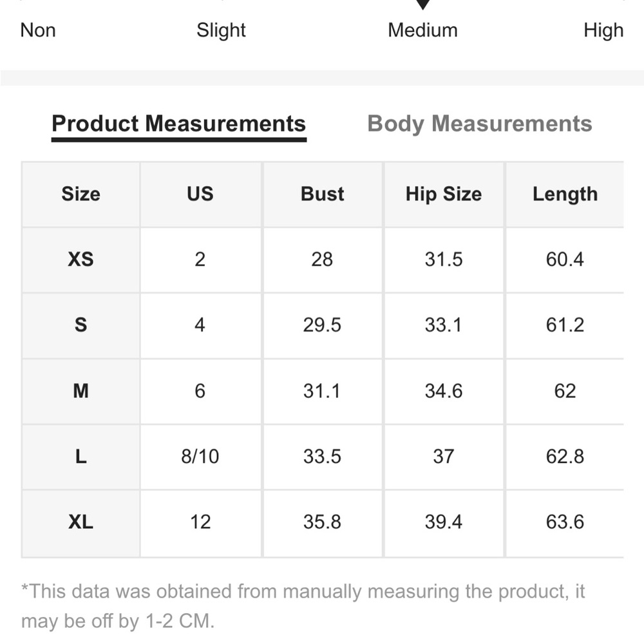Click the manual measurement disclaimer note

point(303,606)
